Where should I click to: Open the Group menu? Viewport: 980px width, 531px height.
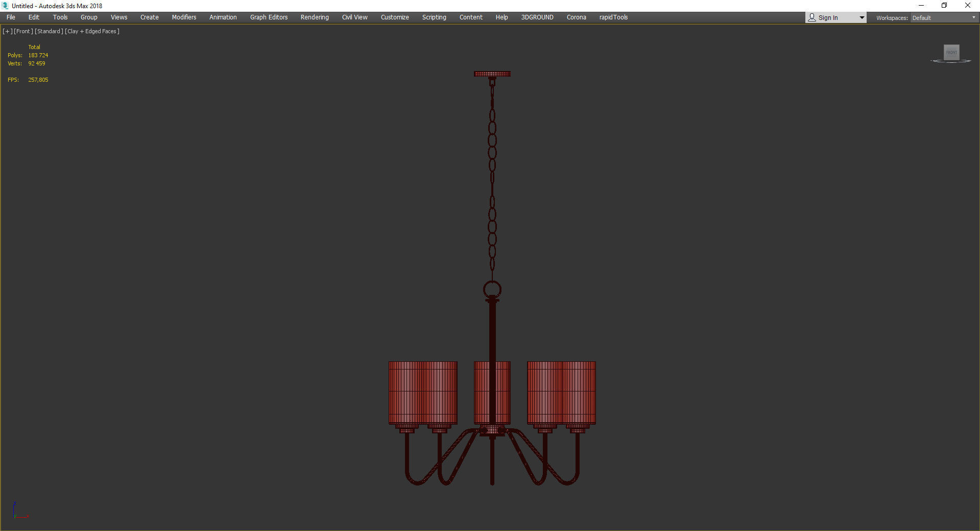click(x=89, y=17)
